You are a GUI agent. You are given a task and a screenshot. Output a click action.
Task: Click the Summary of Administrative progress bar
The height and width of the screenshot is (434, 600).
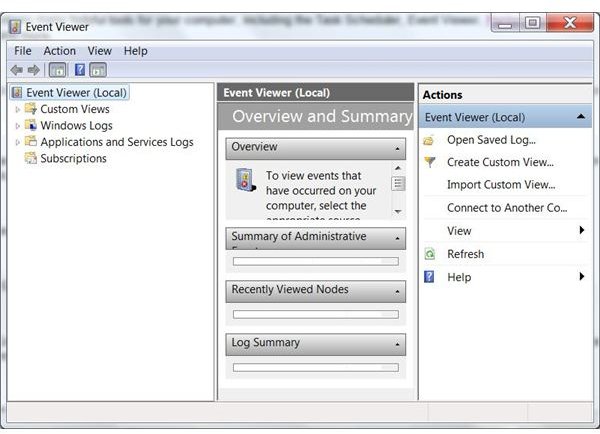point(316,261)
